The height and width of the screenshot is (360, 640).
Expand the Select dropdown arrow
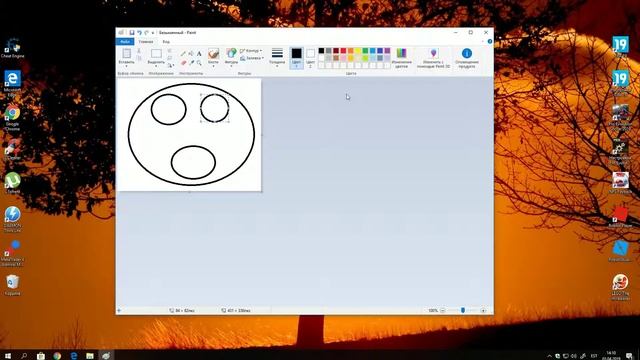[x=156, y=66]
